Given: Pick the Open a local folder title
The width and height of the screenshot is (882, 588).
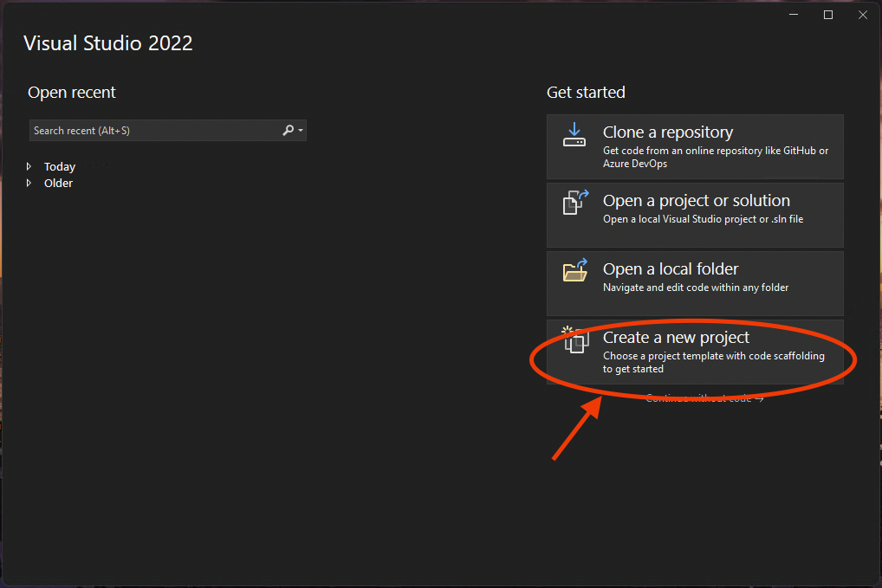Looking at the screenshot, I should click(x=670, y=269).
